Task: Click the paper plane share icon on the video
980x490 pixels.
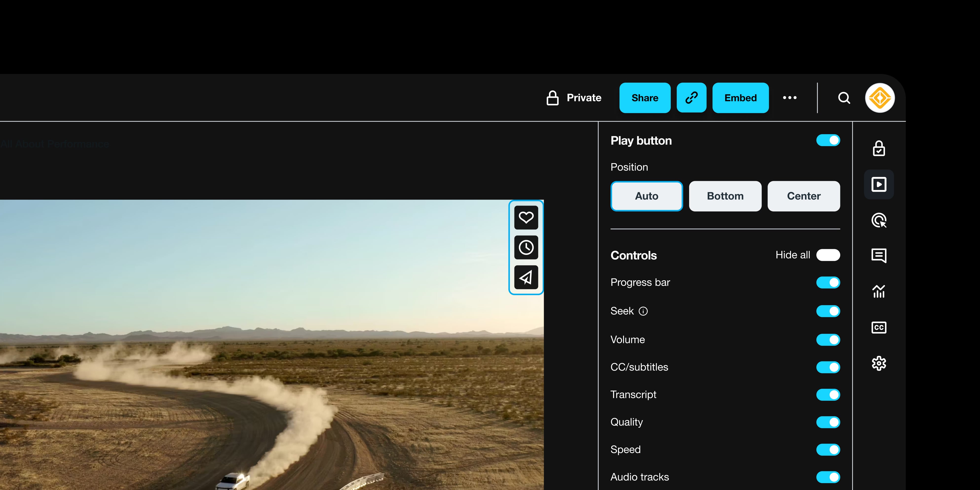Action: coord(526,277)
